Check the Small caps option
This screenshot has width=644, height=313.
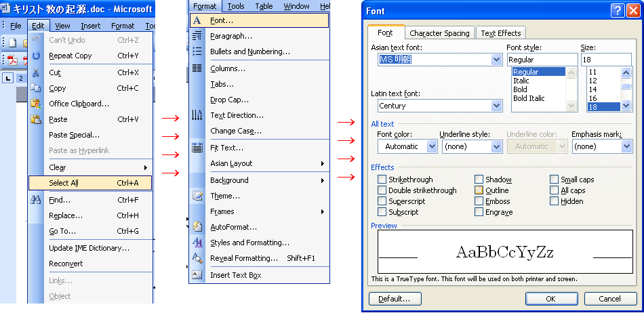click(555, 180)
